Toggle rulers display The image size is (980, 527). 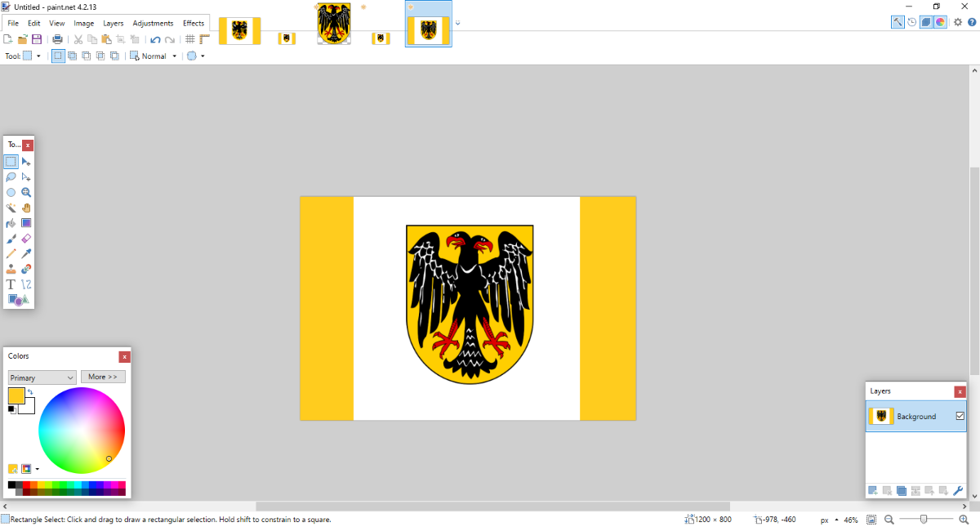(x=204, y=39)
